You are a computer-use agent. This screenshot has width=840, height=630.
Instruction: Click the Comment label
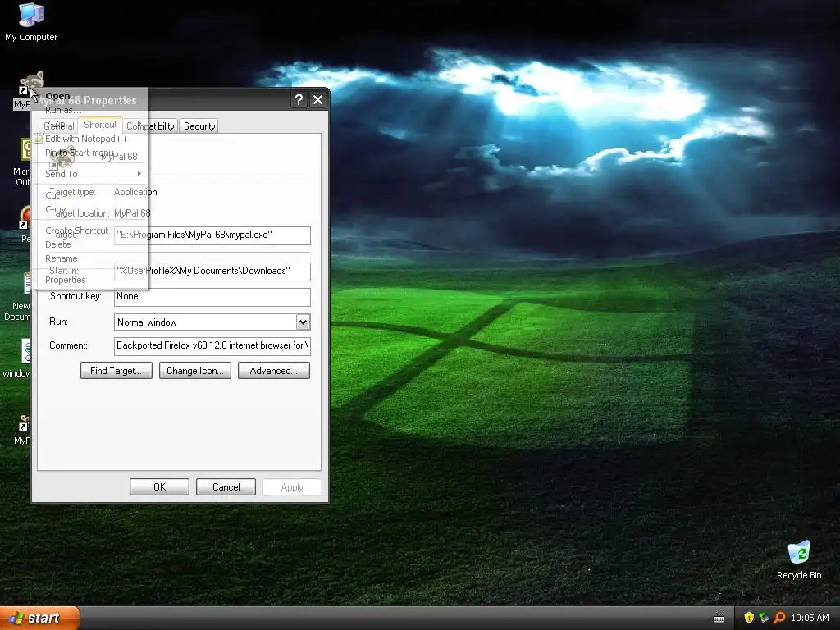tap(68, 345)
